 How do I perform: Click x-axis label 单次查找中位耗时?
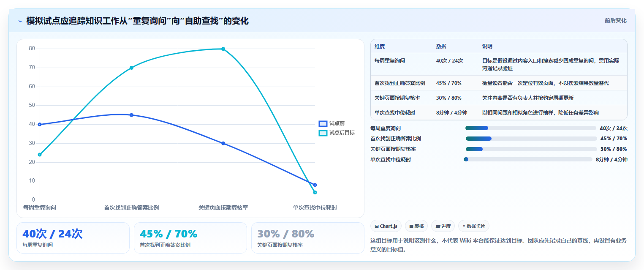point(315,208)
